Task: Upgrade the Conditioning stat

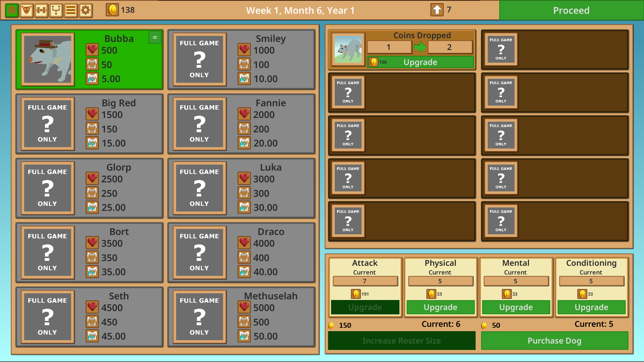Action: [591, 307]
